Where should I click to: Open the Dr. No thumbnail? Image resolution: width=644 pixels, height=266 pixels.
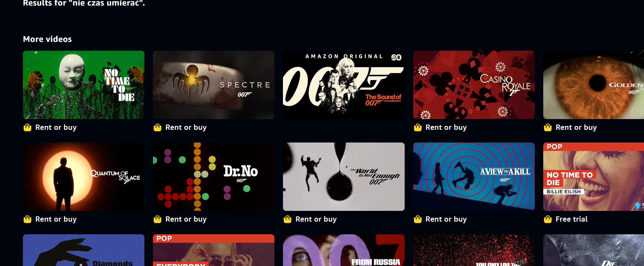214,177
